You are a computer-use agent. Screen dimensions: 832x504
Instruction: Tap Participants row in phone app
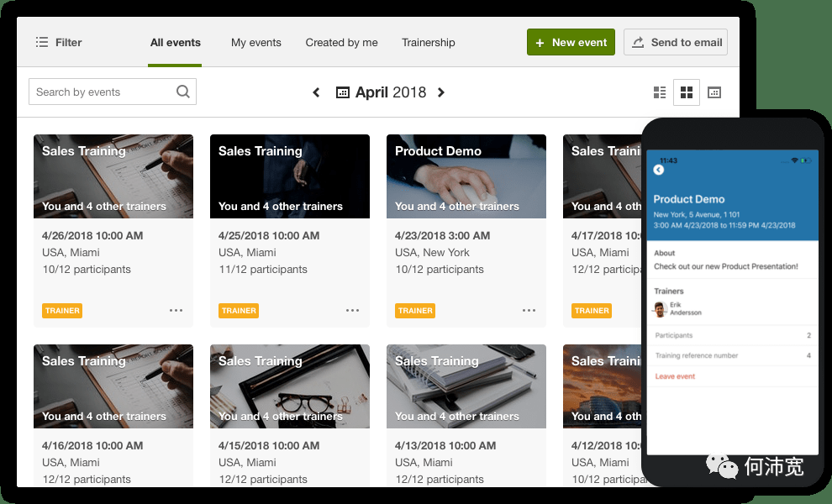733,335
